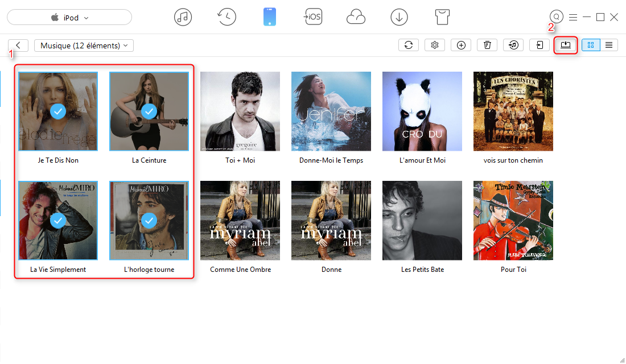Add music with the plus button
The height and width of the screenshot is (364, 626).
click(x=461, y=45)
